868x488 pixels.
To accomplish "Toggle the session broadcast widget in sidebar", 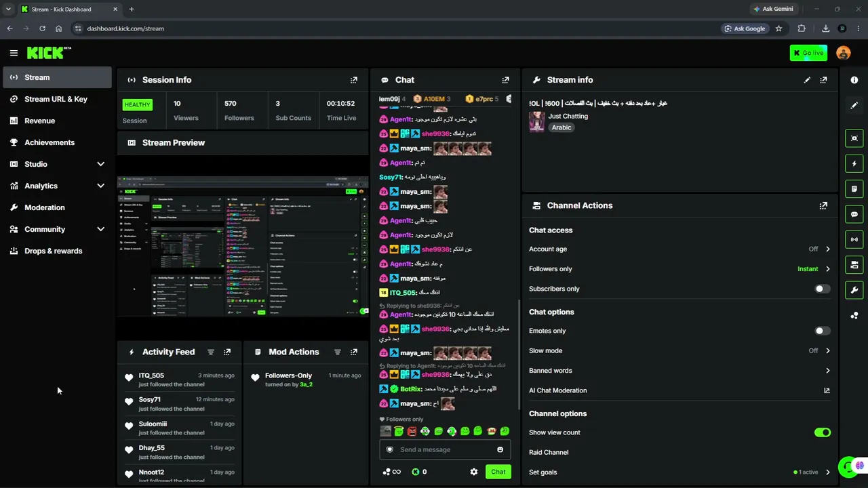I will (x=854, y=239).
